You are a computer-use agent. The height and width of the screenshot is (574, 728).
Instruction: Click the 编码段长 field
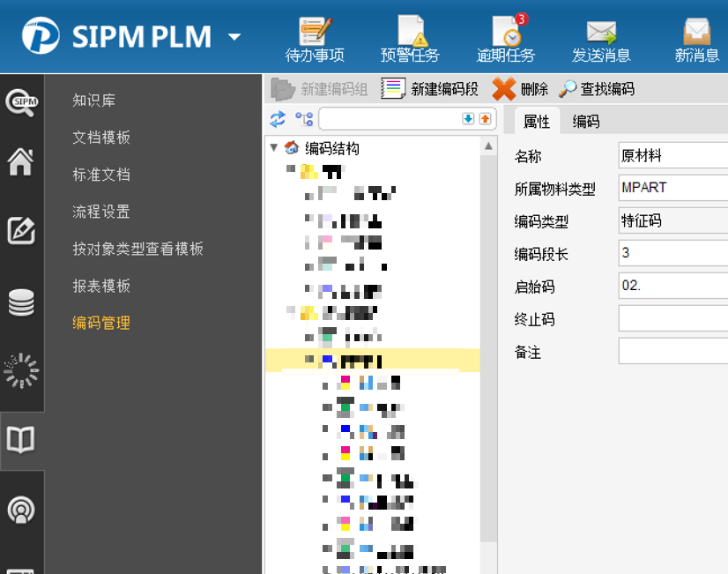pos(673,253)
